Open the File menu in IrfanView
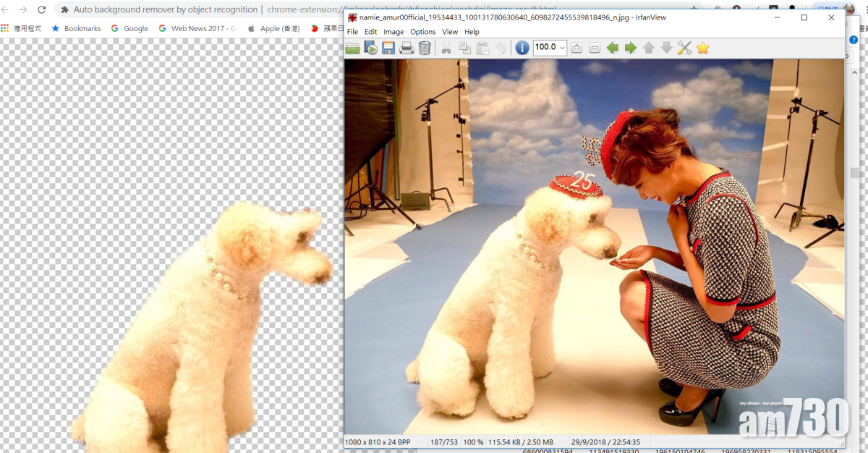 (x=352, y=32)
